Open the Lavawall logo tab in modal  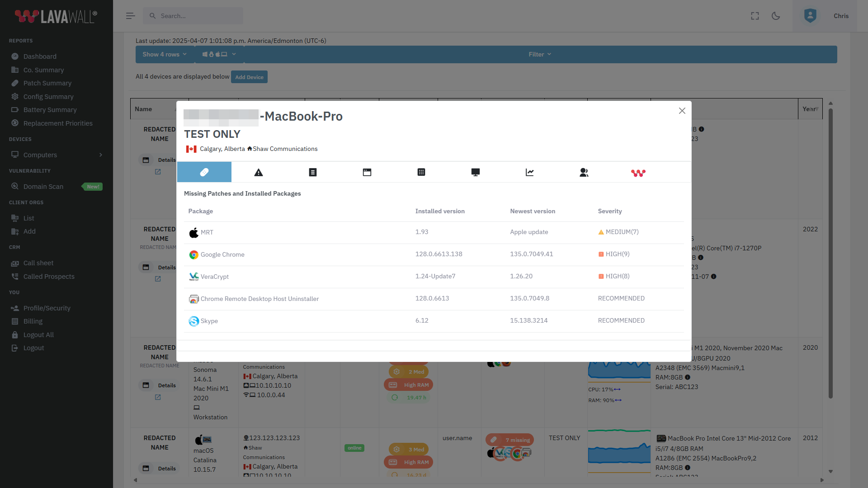[x=638, y=172]
